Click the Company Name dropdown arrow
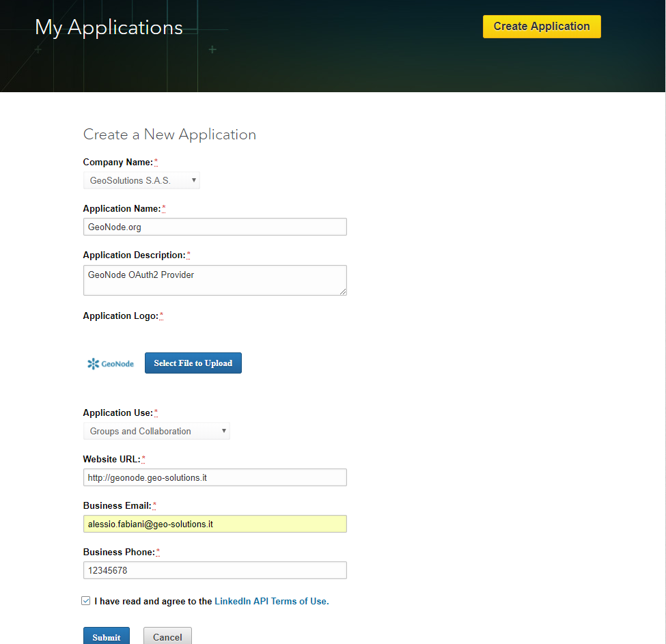 (194, 180)
